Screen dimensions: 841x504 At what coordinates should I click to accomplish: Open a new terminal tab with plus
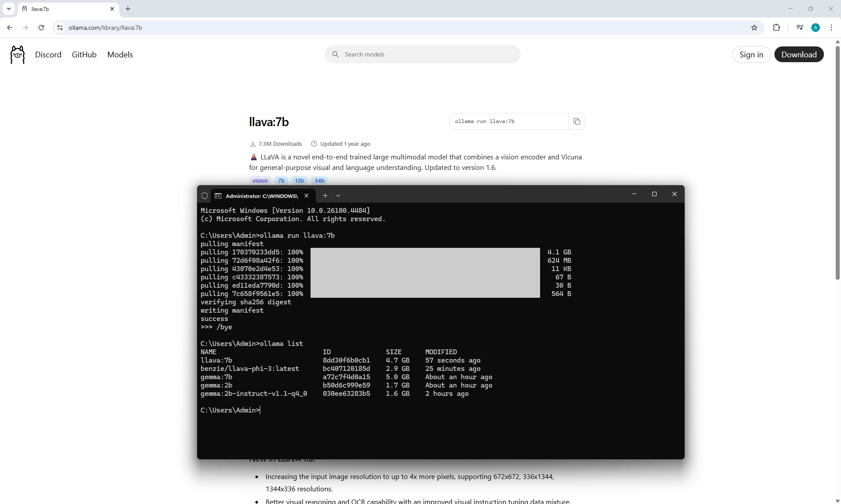click(x=325, y=196)
